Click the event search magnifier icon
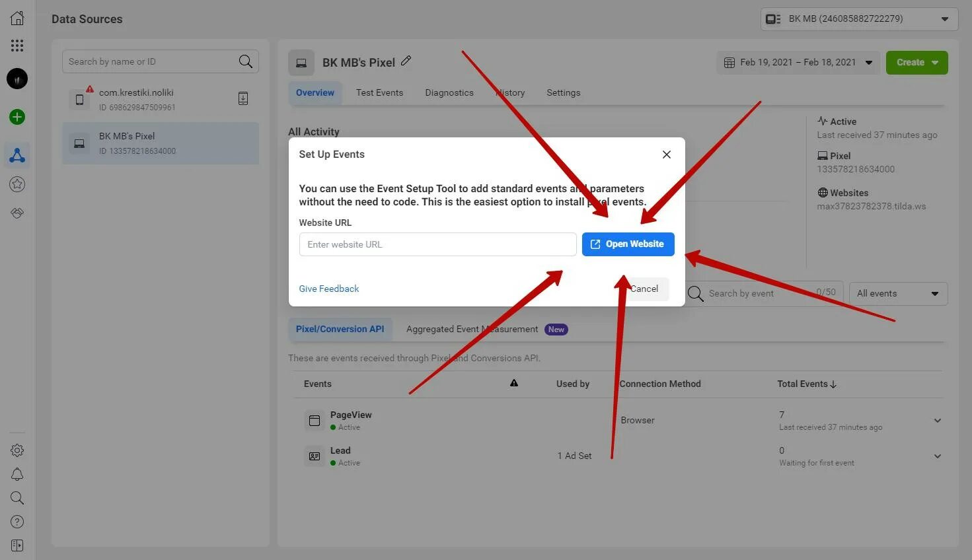Image resolution: width=972 pixels, height=560 pixels. (x=696, y=293)
